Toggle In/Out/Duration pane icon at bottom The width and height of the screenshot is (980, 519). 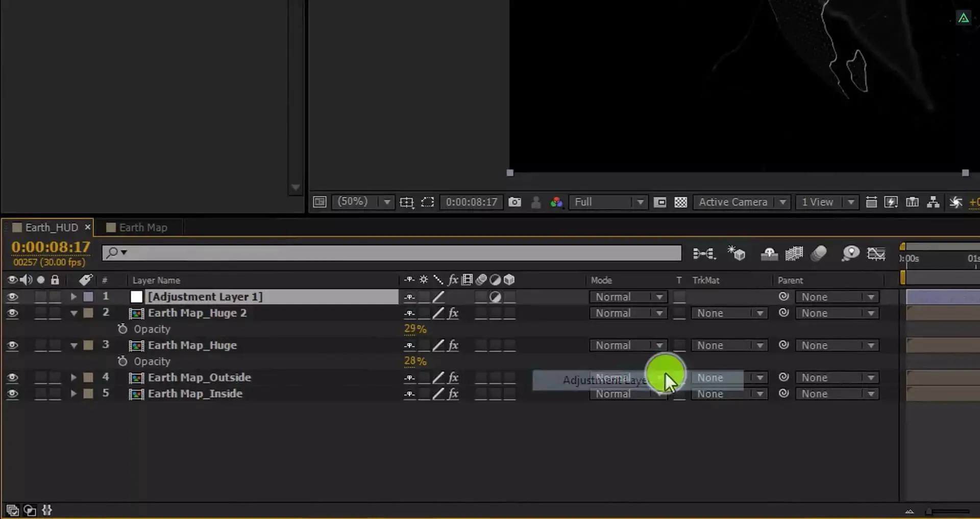click(x=47, y=510)
